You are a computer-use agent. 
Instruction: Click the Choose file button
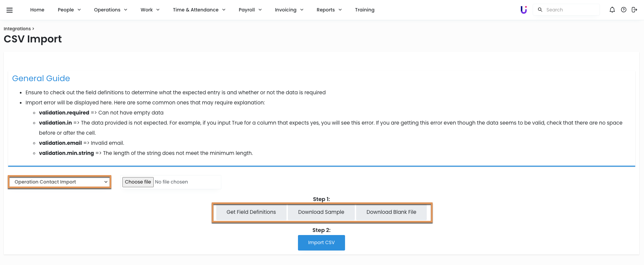(138, 182)
